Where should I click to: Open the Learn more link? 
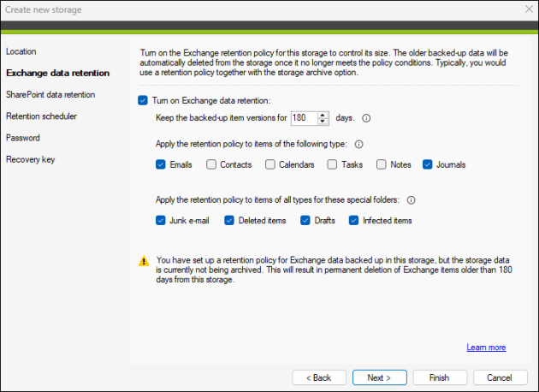[486, 347]
